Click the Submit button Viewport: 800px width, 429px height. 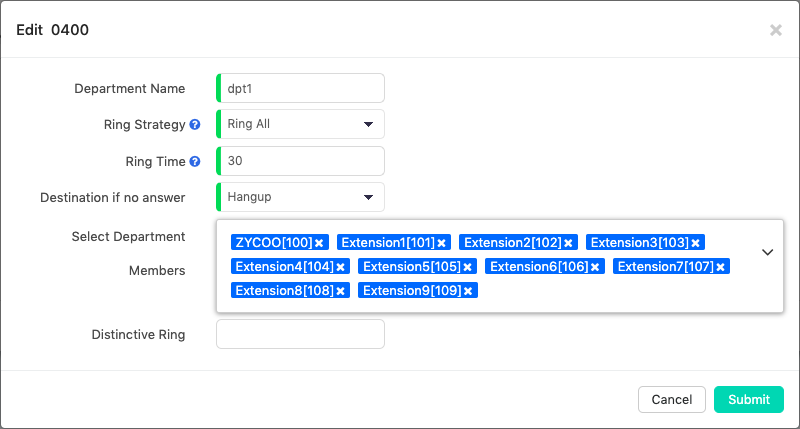pyautogui.click(x=748, y=400)
